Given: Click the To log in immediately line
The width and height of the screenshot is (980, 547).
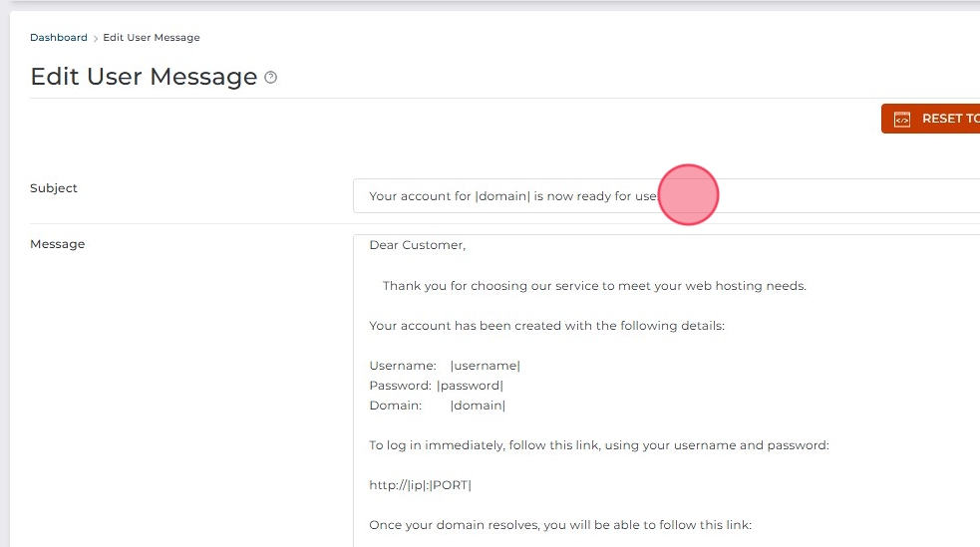Looking at the screenshot, I should (x=598, y=445).
